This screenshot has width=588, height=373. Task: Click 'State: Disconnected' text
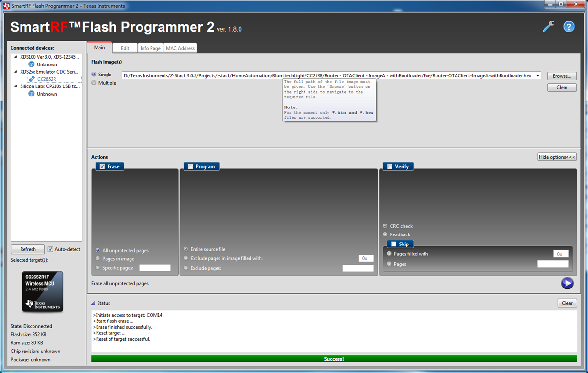tap(31, 326)
